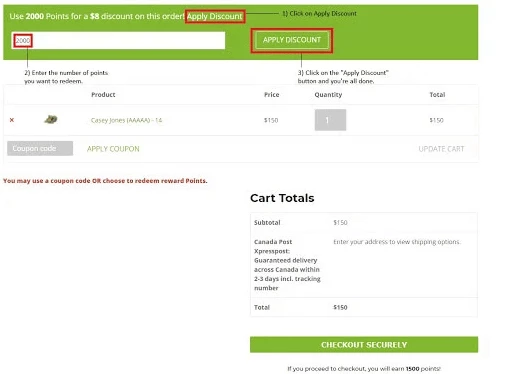Click the 'Use 2000 Points for a $8 discount' text
Image resolution: width=507 pixels, height=374 pixels.
(x=97, y=16)
